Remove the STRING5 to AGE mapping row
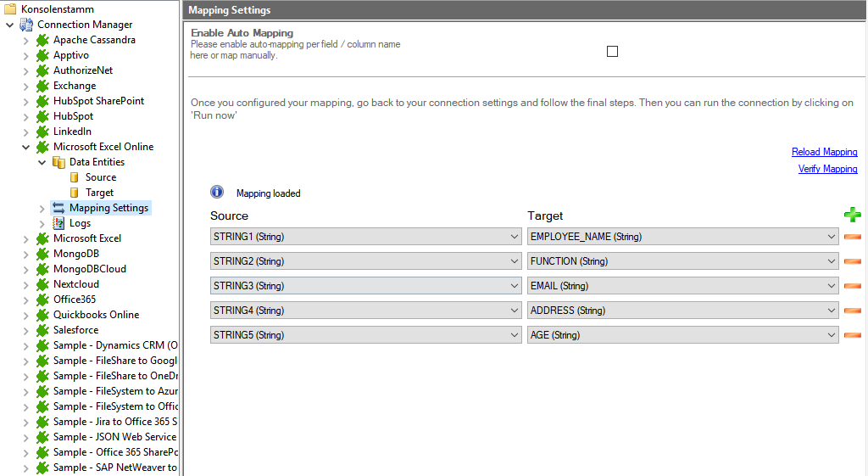Screen dimensions: 868x476 click(x=852, y=335)
